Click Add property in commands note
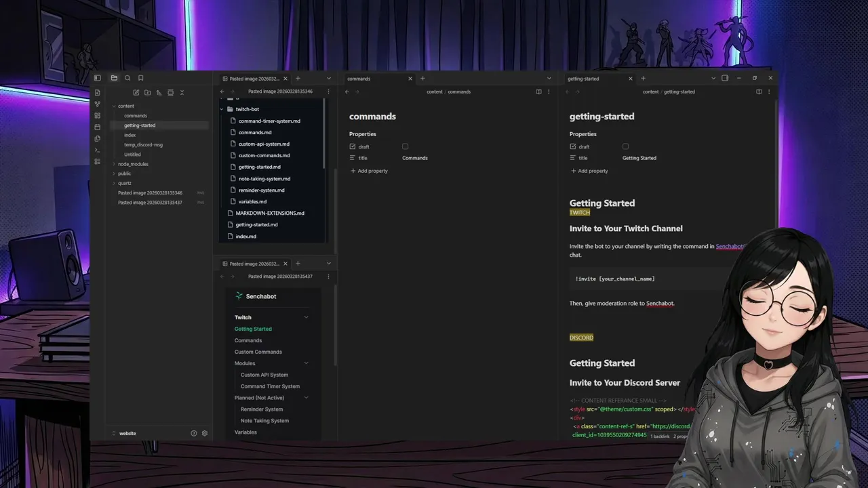Screen dimensions: 868x488 tap(369, 171)
